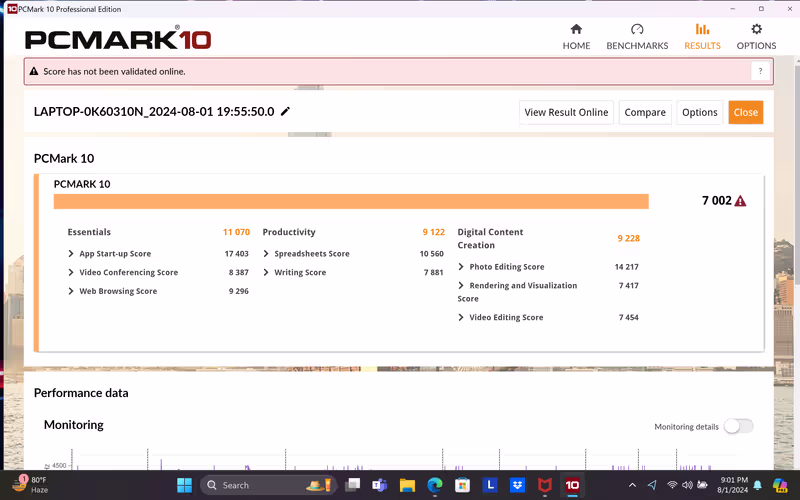Open help question mark in warning banner

[x=760, y=71]
